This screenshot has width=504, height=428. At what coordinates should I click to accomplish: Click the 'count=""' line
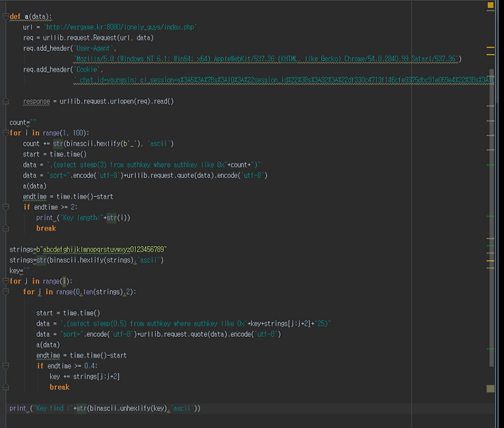coord(23,123)
